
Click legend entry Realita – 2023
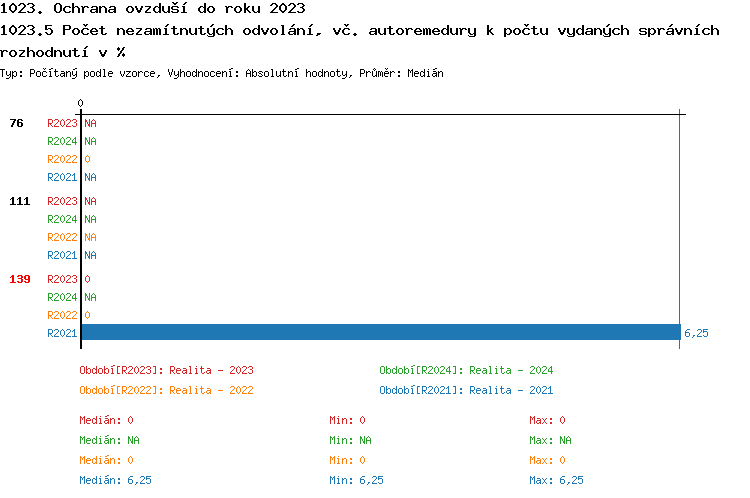click(167, 370)
